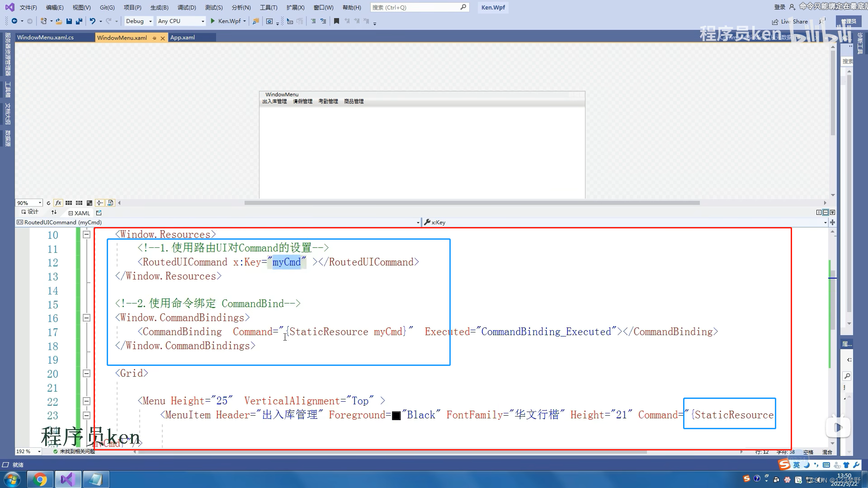Screen dimensions: 868x488
Task: Click the Open File folder icon
Action: 59,21
